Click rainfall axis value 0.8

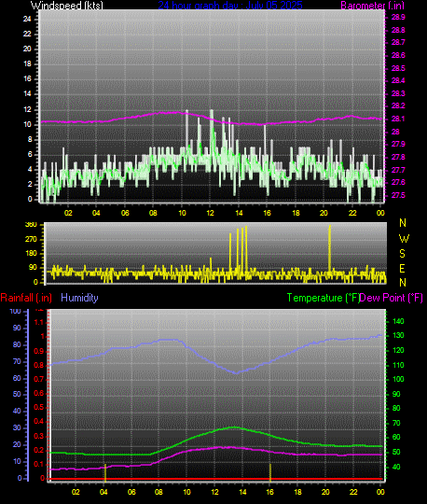point(39,365)
